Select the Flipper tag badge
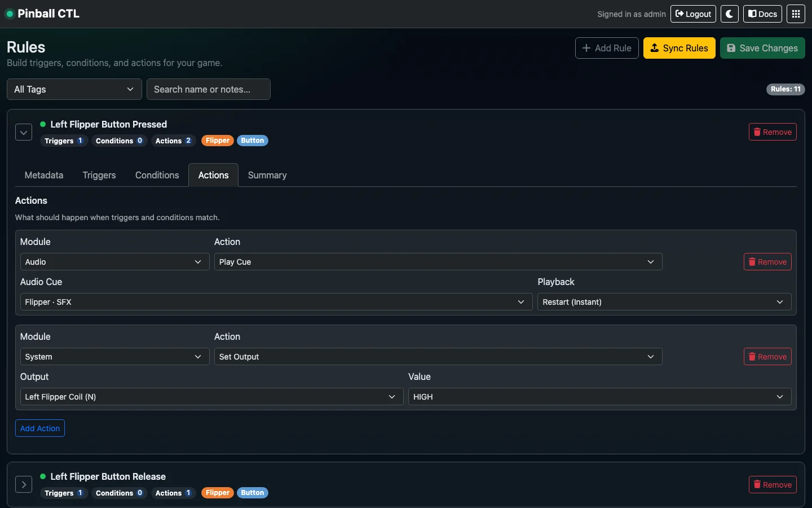This screenshot has width=812, height=508. [x=218, y=141]
